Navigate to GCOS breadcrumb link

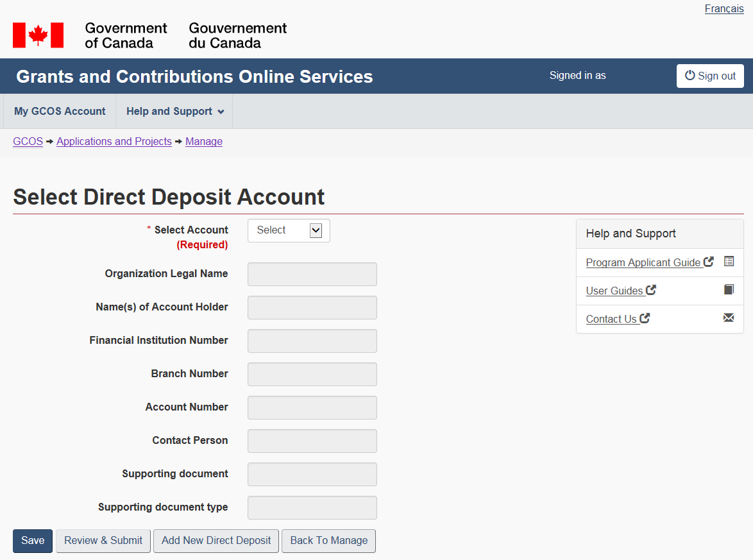click(x=28, y=142)
